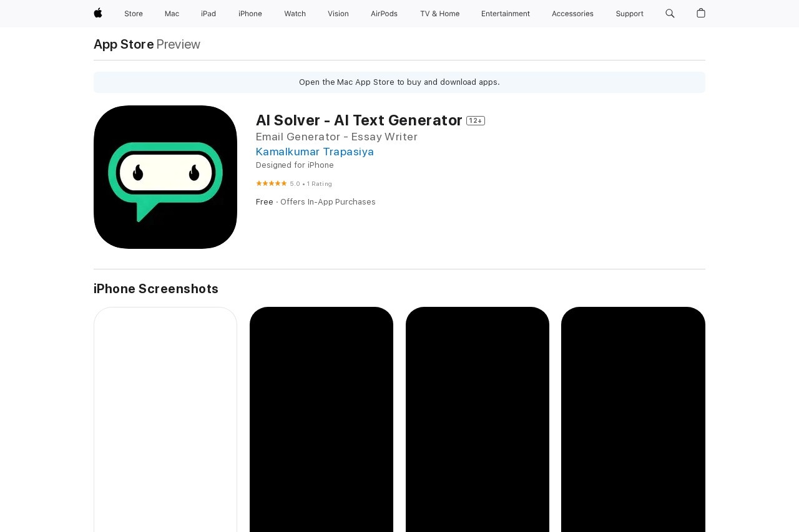This screenshot has height=532, width=799.
Task: Open the fourth iPhone screenshot thumbnail
Action: [633, 419]
